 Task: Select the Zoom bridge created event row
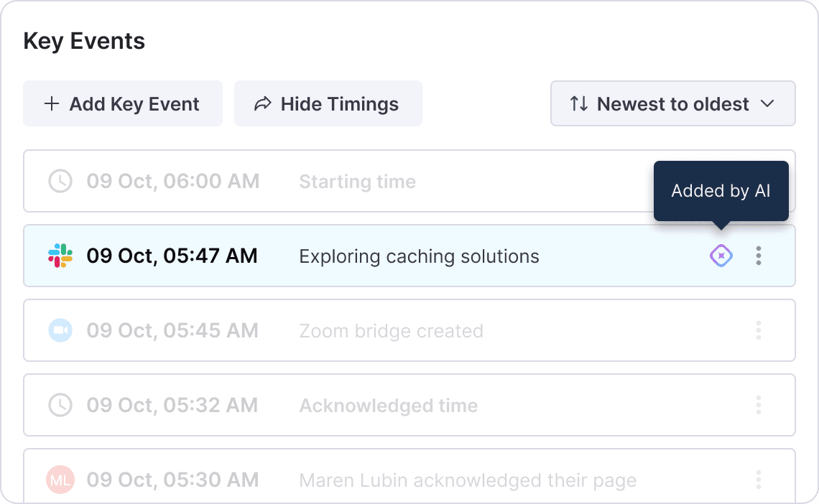409,330
